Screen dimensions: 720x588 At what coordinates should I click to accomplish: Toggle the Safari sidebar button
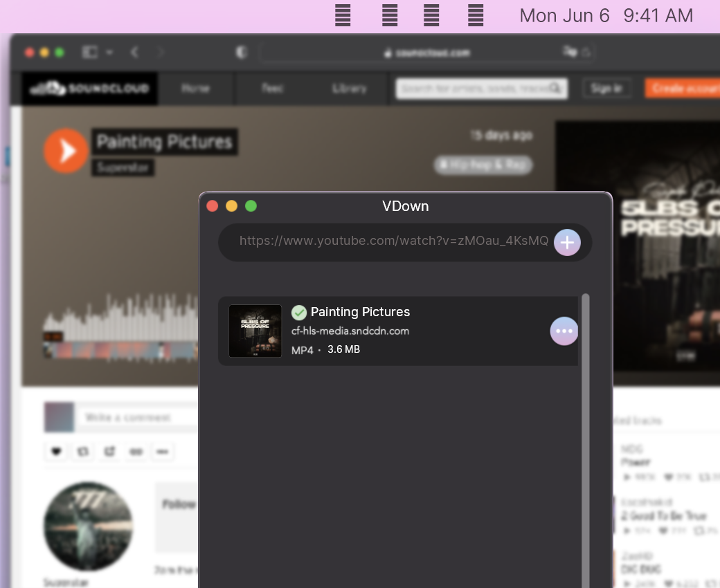coord(89,53)
